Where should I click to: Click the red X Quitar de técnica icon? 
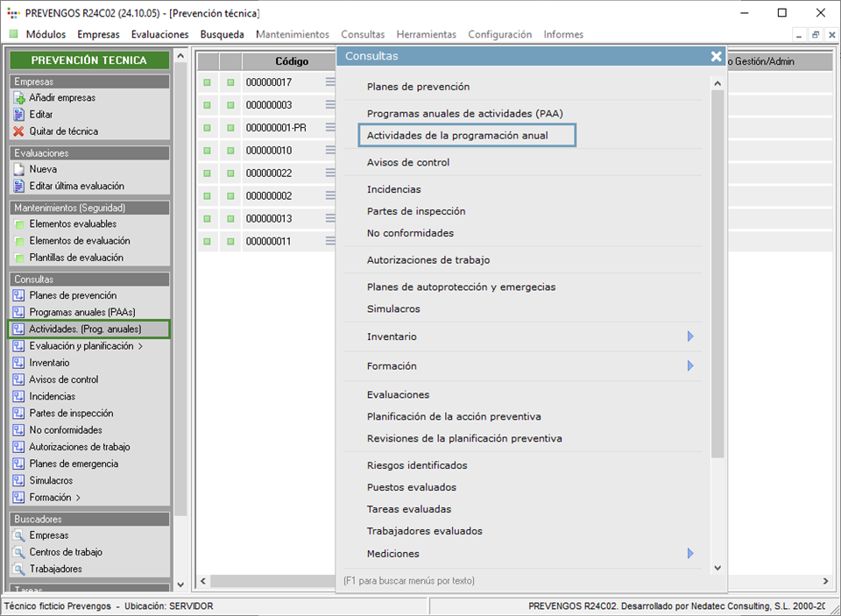click(20, 131)
